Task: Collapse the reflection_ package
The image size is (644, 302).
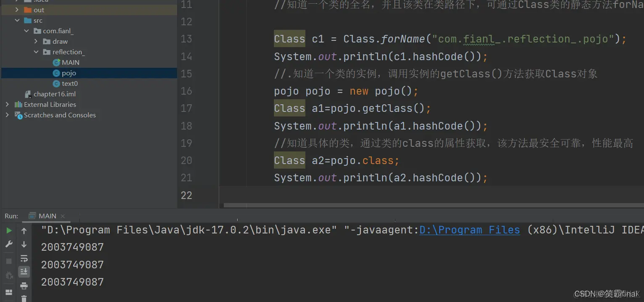Action: pos(36,52)
